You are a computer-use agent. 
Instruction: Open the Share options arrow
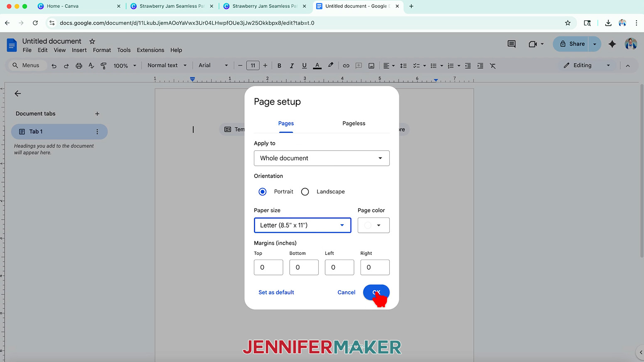click(595, 44)
